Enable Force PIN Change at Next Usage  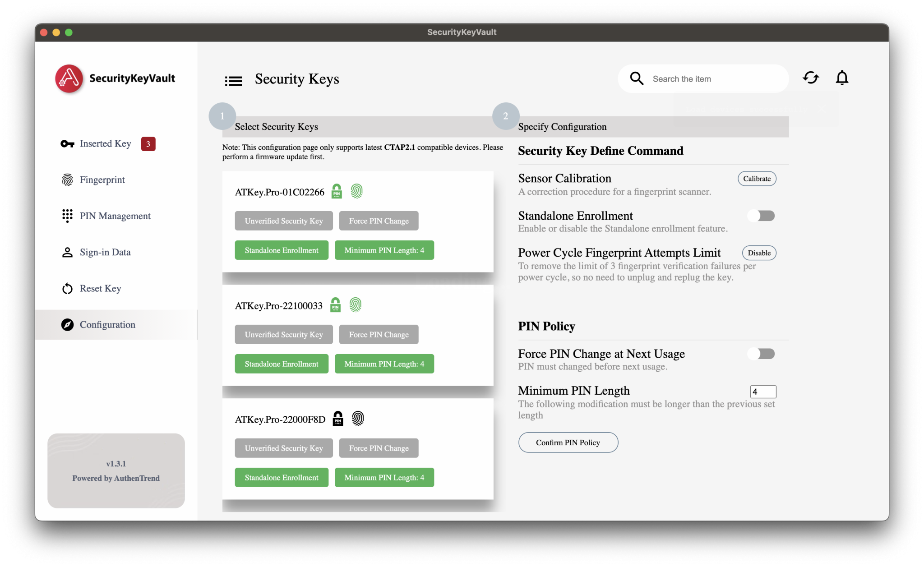(x=761, y=354)
